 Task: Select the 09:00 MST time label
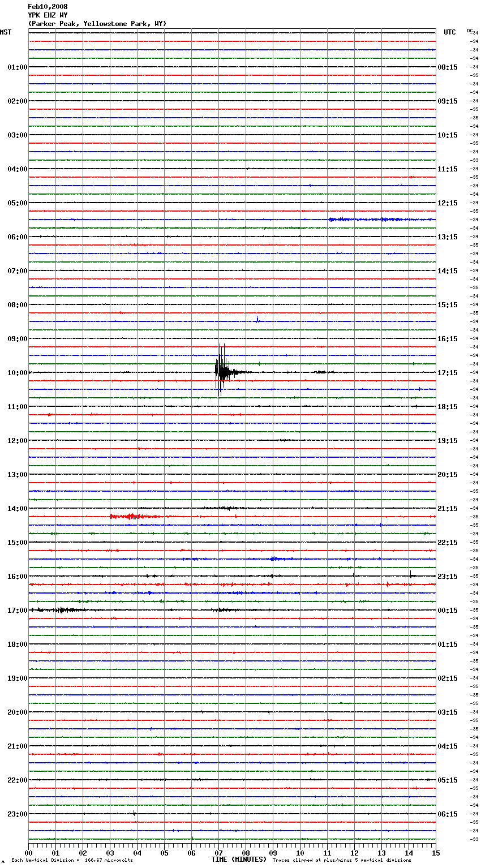pos(18,338)
